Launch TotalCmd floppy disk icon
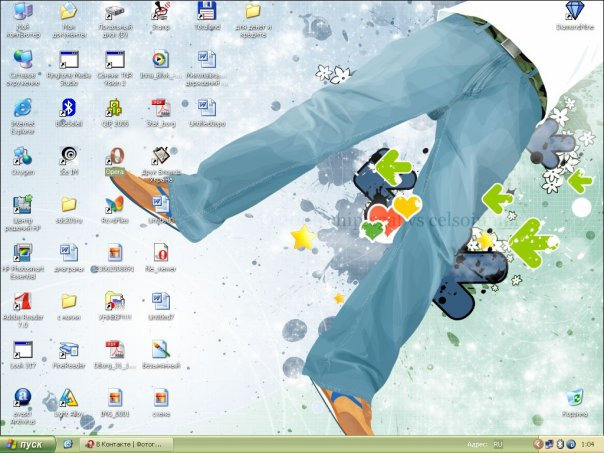This screenshot has width=604, height=453. 207,11
